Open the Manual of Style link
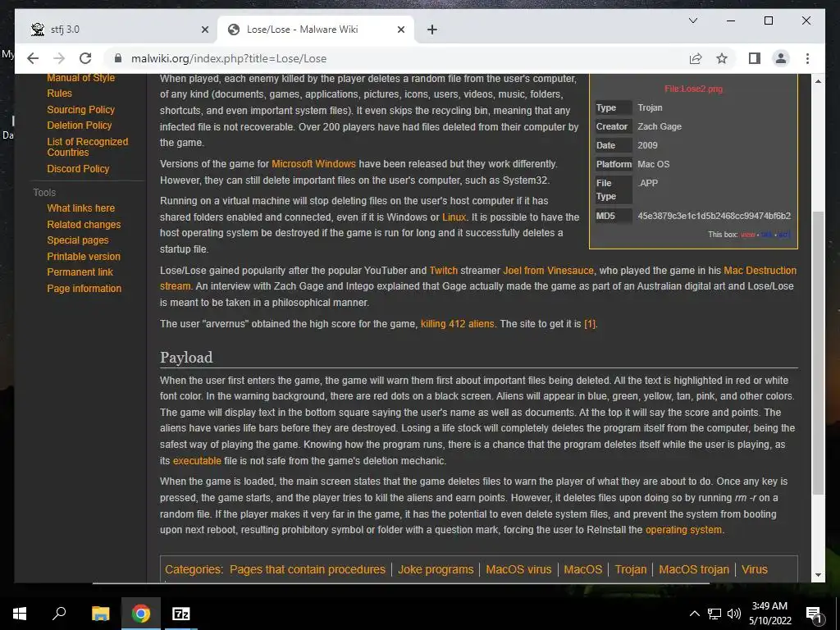 [x=81, y=78]
